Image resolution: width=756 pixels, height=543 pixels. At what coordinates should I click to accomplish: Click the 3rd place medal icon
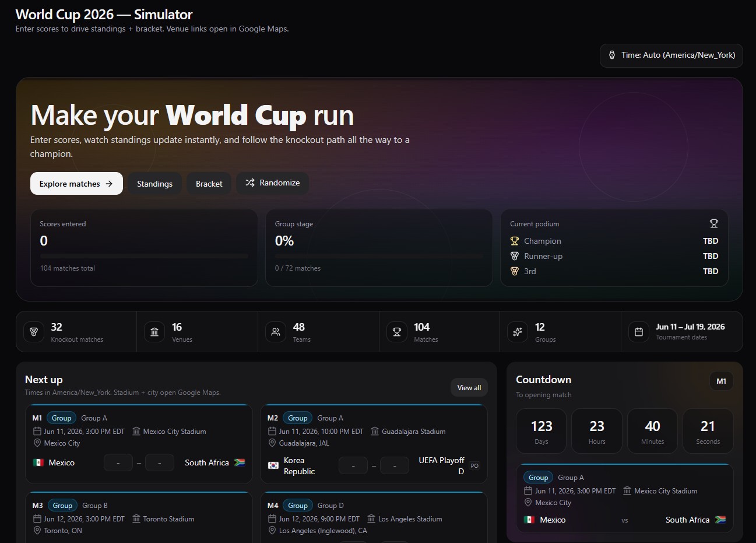[515, 271]
